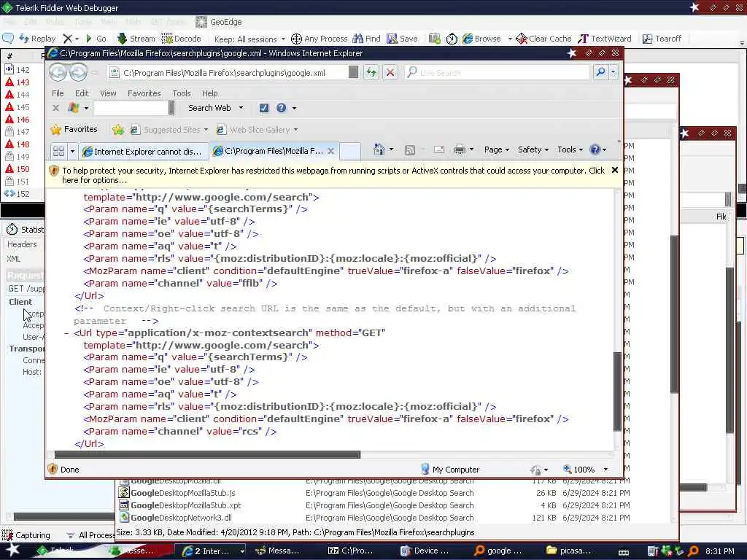Click the IE Stop button
Viewport: 747px width, 560px height.
tap(390, 72)
